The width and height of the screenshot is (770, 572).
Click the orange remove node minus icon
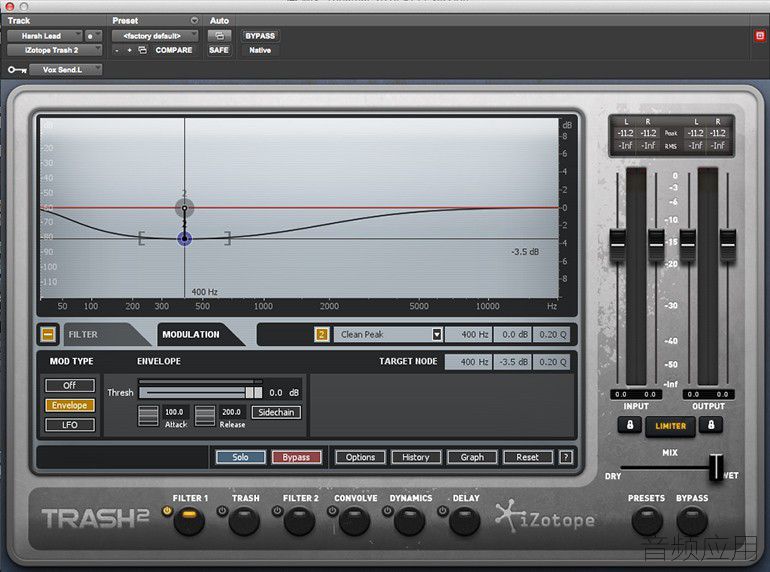click(x=48, y=334)
